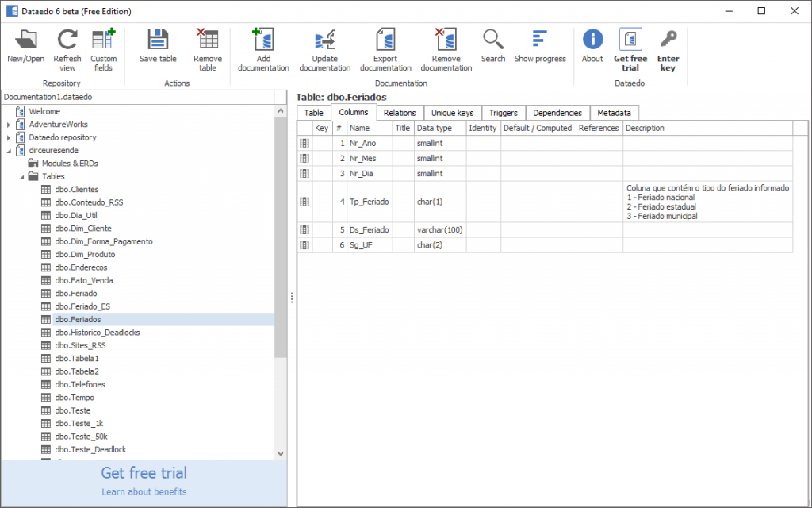Collapse the Tables tree node
Viewport: 812px width, 508px height.
tap(21, 176)
